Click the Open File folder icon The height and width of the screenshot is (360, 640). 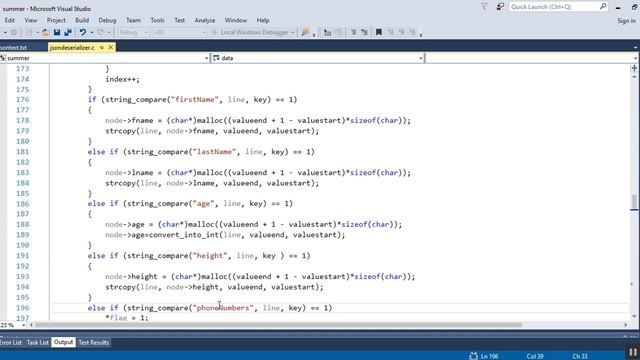(46, 32)
